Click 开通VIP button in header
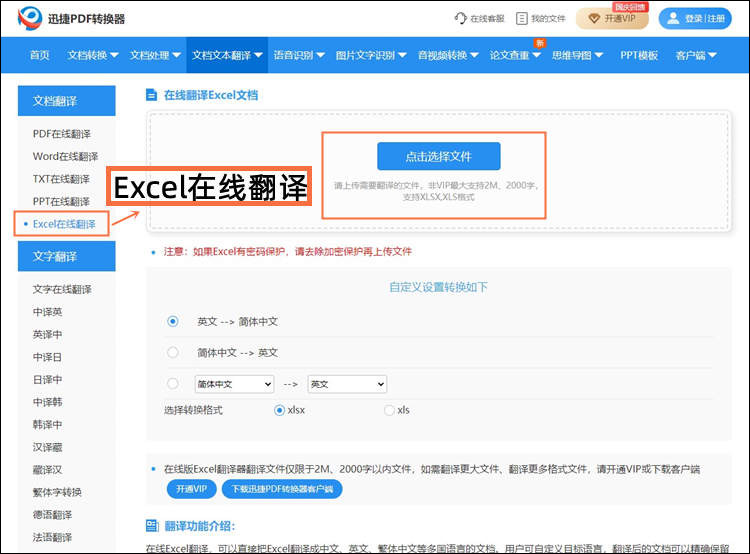This screenshot has height=554, width=750. [612, 19]
